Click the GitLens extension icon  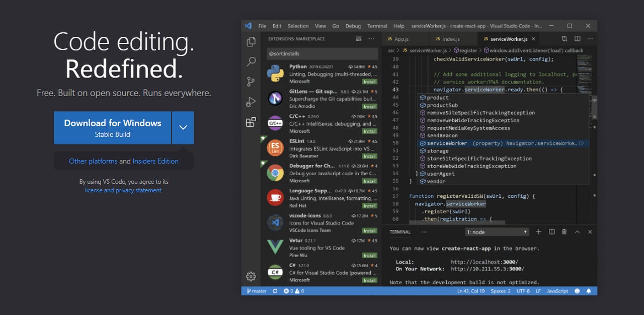point(275,98)
